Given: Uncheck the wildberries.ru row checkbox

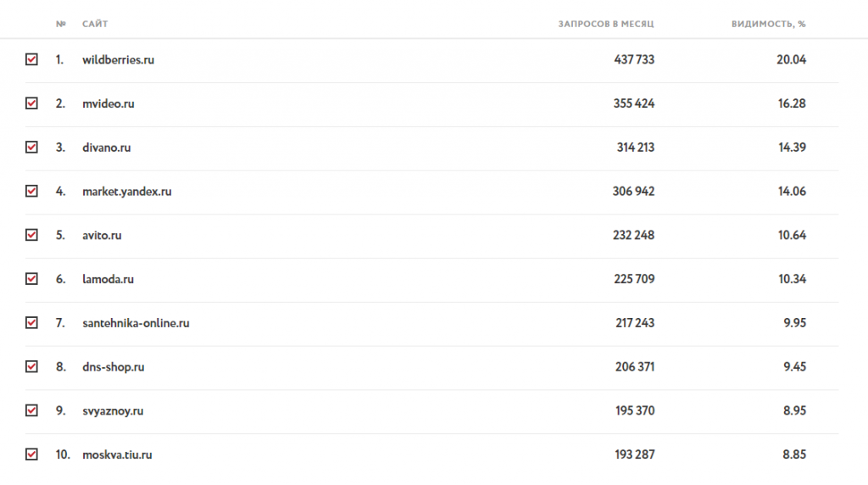Looking at the screenshot, I should 31,60.
